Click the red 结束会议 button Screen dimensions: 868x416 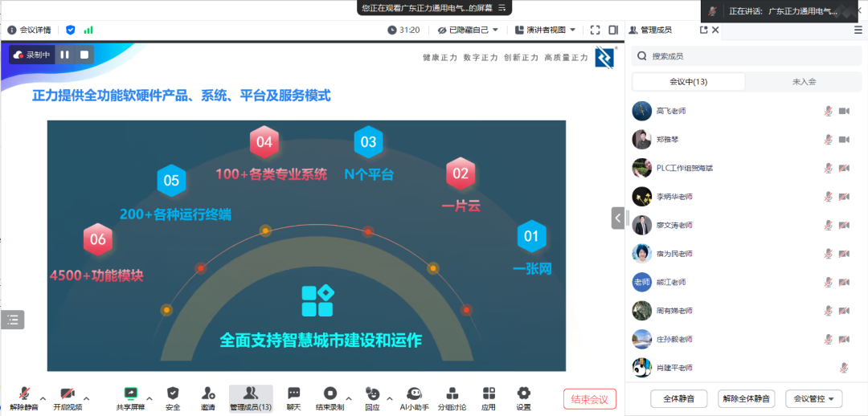tap(590, 399)
